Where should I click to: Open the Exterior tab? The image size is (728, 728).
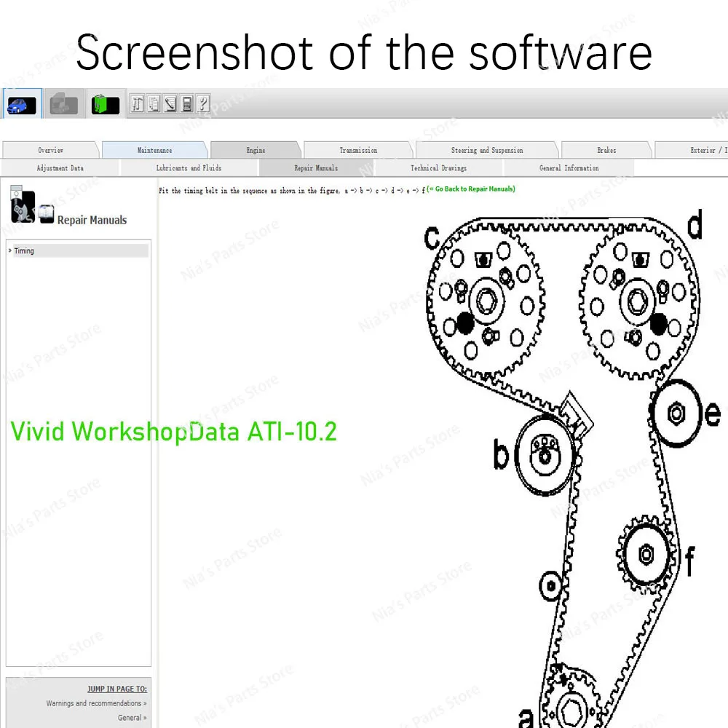point(692,151)
